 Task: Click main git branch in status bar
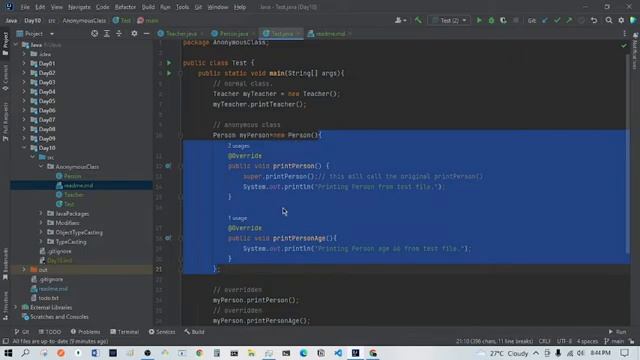tap(614, 341)
